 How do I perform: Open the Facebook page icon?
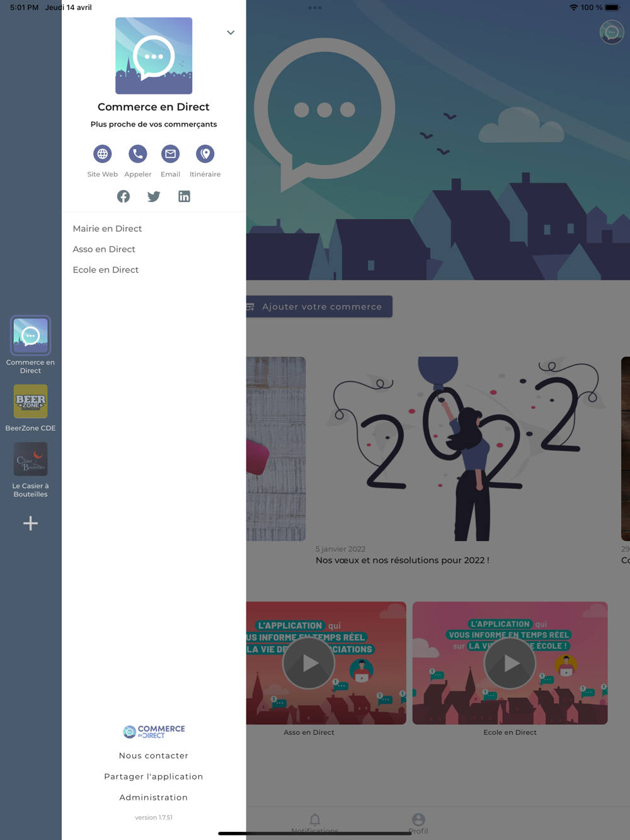tap(123, 196)
